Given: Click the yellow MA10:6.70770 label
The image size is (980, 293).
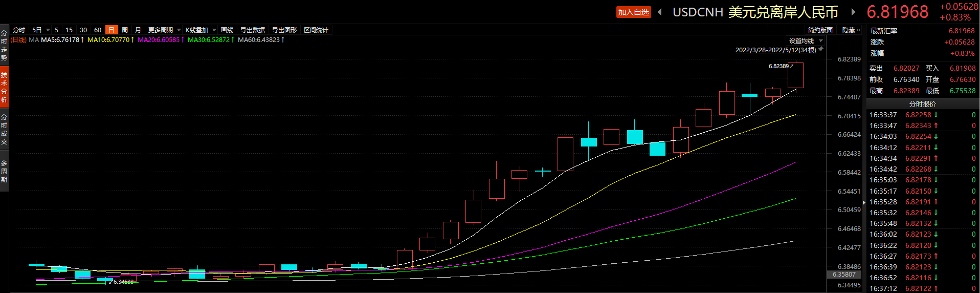Looking at the screenshot, I should 110,40.
